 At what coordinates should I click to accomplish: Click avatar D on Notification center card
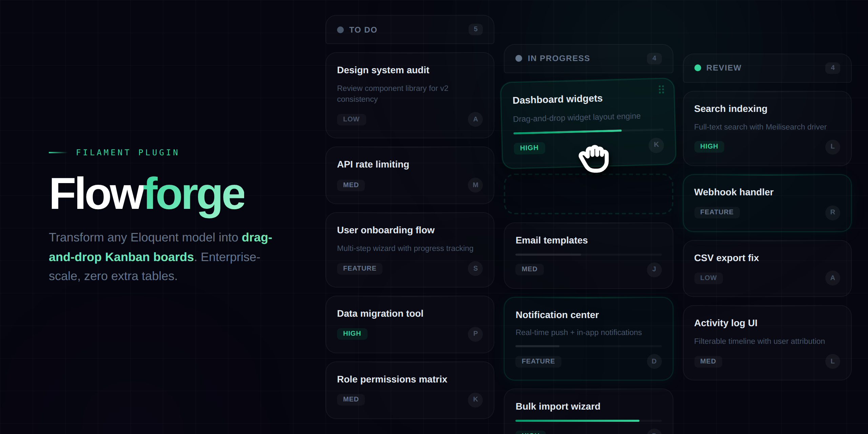(654, 361)
